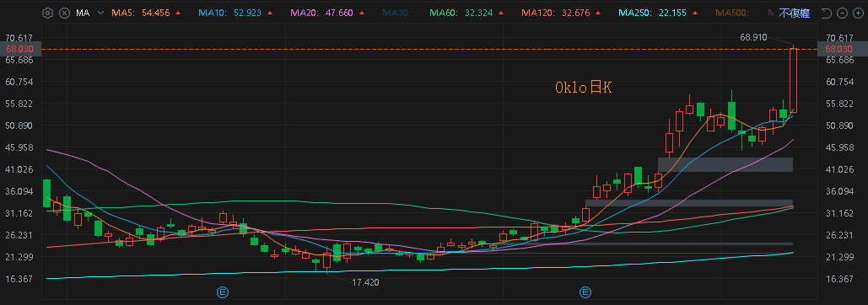Click the 68.030 current price tag on right axis

point(838,49)
